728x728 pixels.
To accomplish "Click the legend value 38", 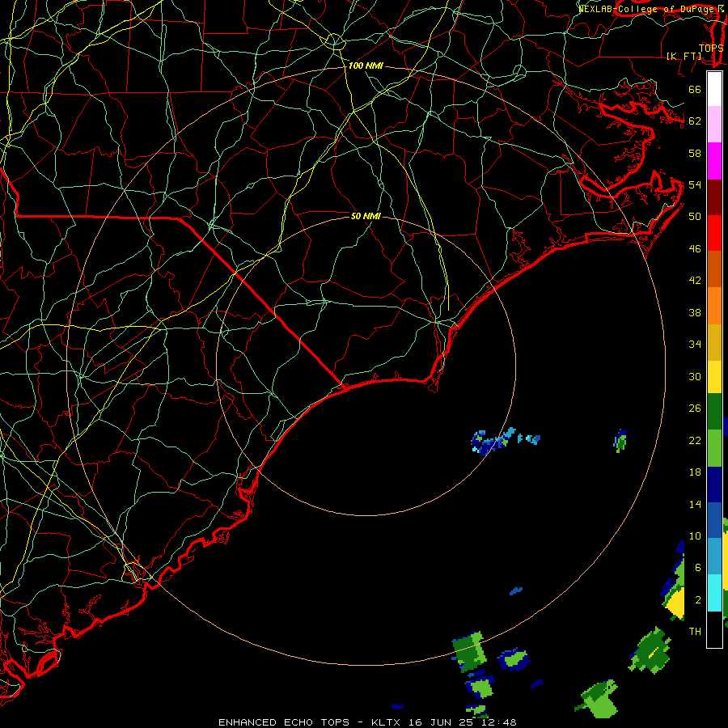I will [x=695, y=312].
